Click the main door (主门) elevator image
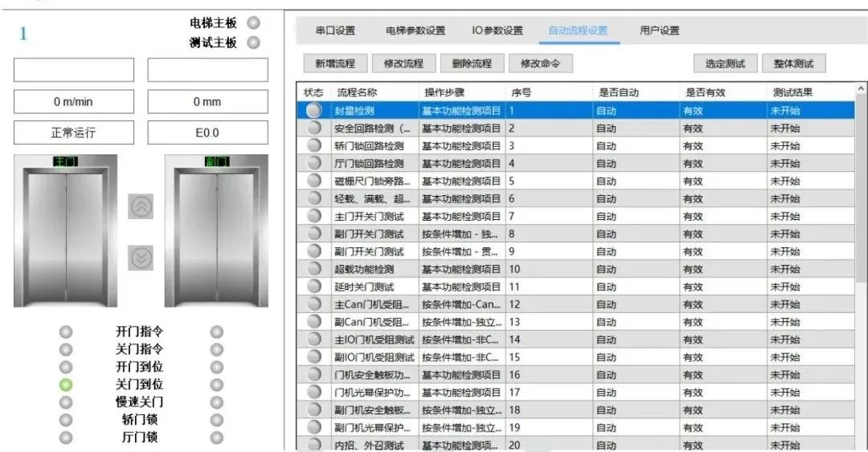The height and width of the screenshot is (452, 868). click(x=66, y=231)
